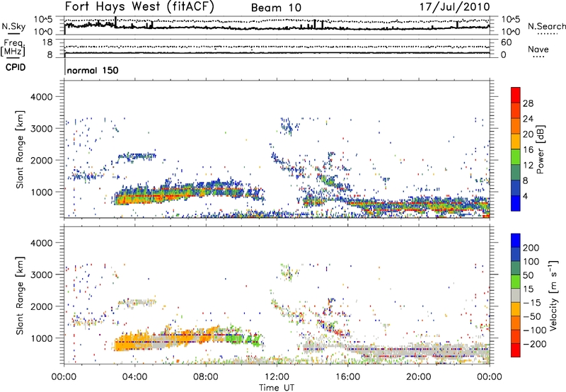Image resolution: width=566 pixels, height=392 pixels.
Task: Click the echo cluster near 3000 km at 12:30 in power panel
Action: point(289,127)
